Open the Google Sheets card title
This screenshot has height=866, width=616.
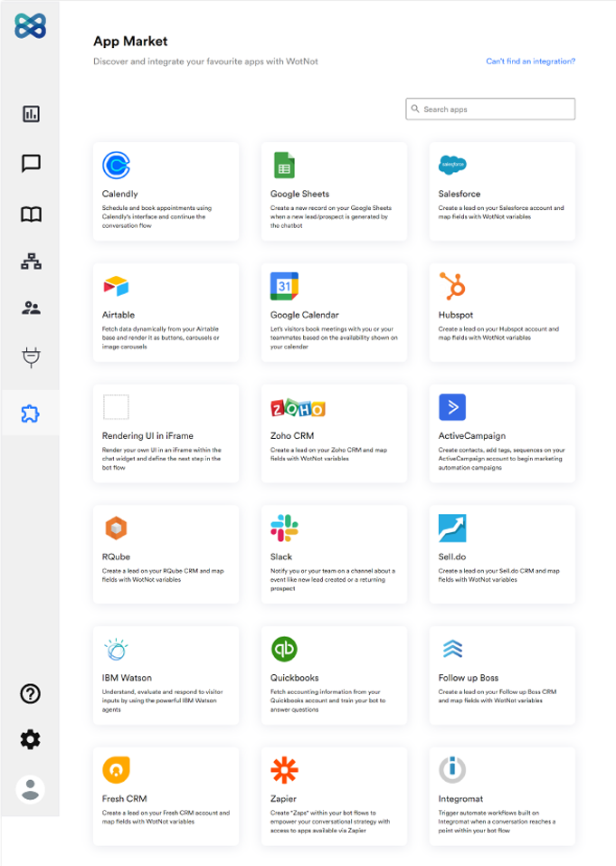299,194
